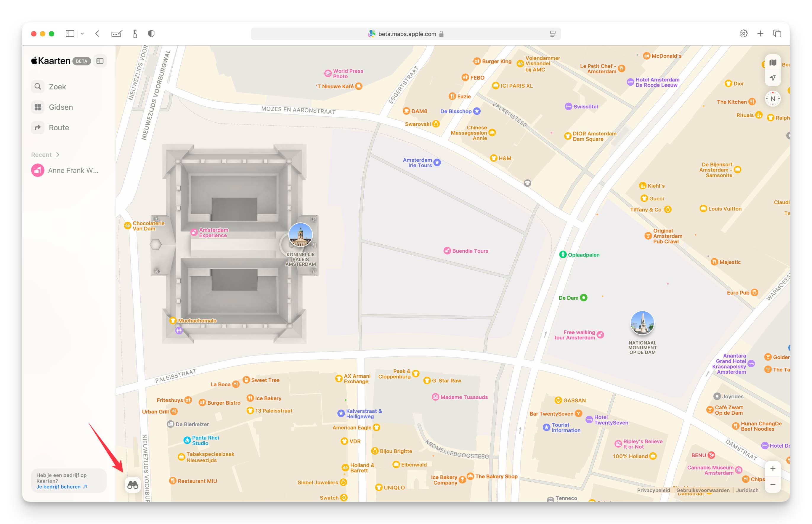Screen dimensions: 812x524
Task: Click the Safari shield privacy icon
Action: pyautogui.click(x=151, y=34)
